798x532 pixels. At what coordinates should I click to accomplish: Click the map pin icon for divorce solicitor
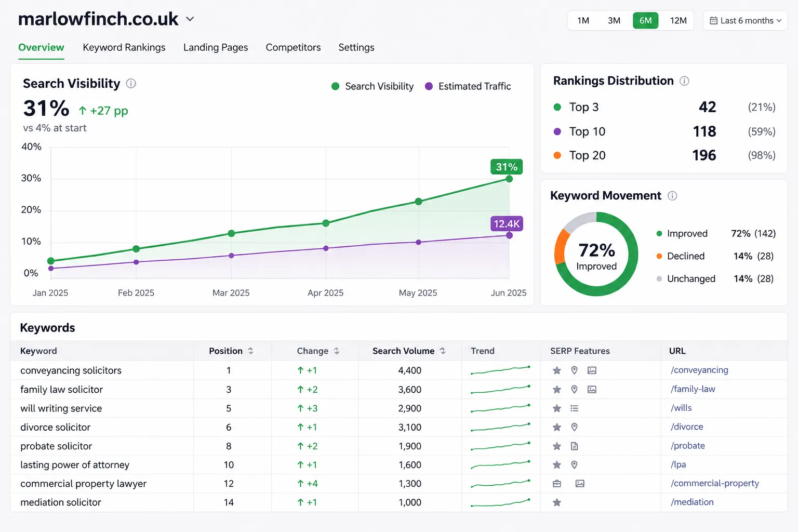point(574,427)
